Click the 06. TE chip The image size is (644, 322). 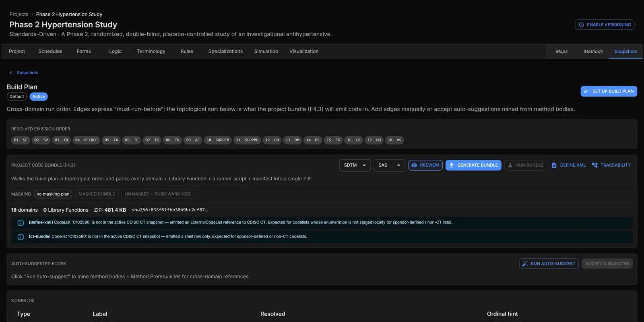click(132, 140)
